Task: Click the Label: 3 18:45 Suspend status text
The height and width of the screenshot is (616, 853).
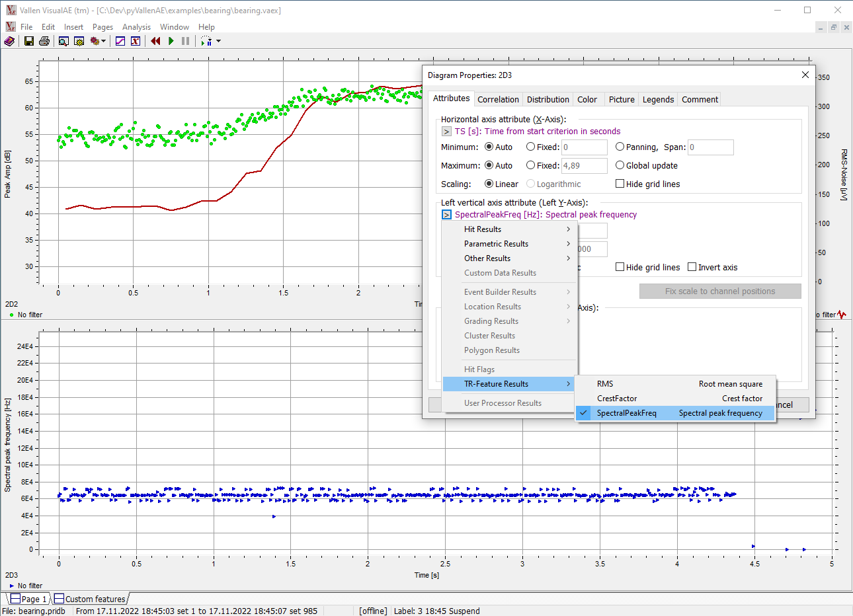Action: click(437, 611)
